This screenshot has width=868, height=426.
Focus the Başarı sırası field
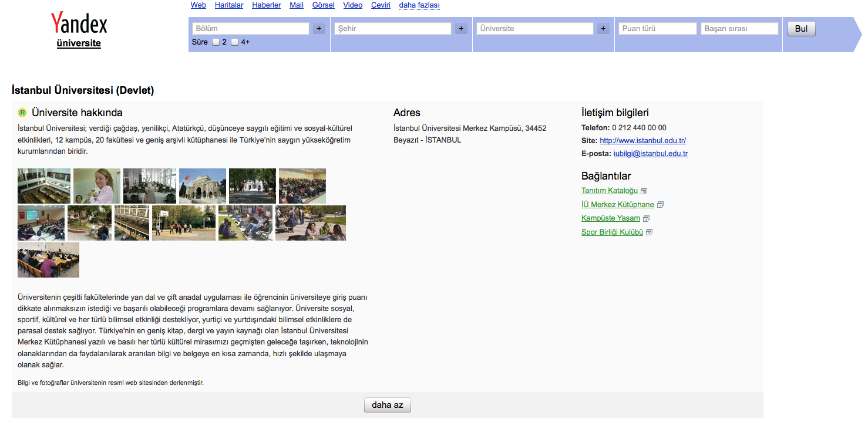tap(739, 28)
